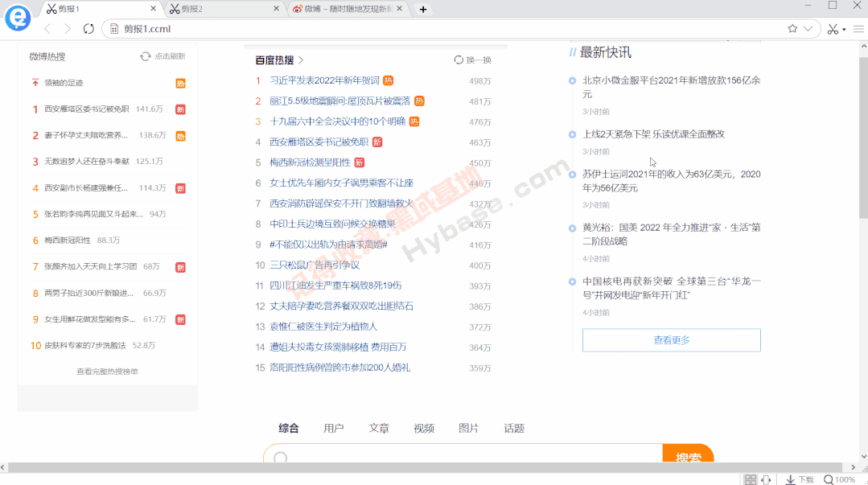Select the 综合 search tab

[289, 428]
